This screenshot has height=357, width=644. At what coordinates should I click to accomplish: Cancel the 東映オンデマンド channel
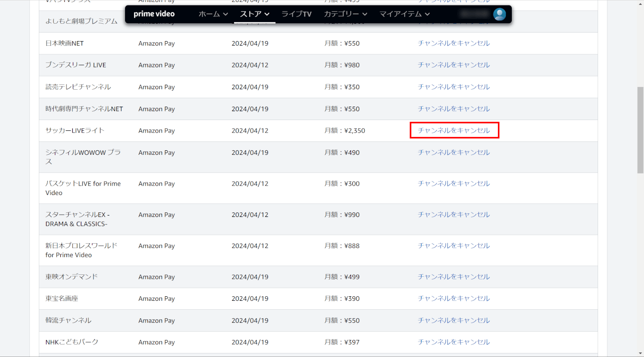coord(454,277)
